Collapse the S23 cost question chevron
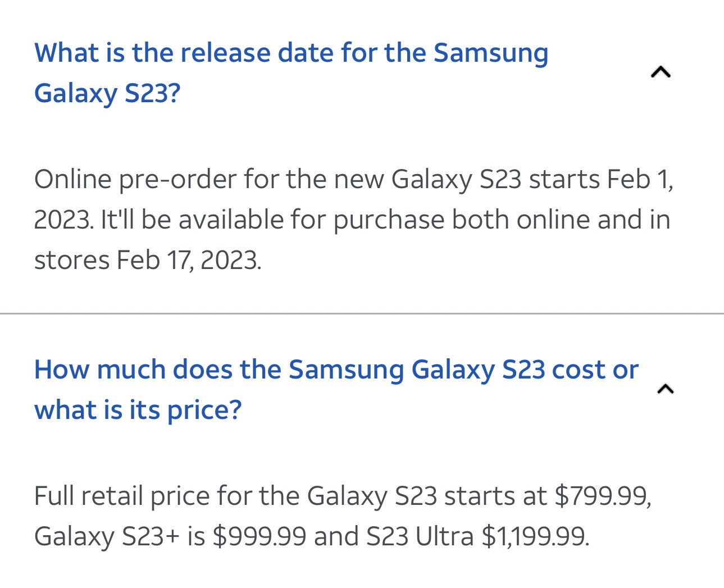This screenshot has width=724, height=588. coord(665,389)
